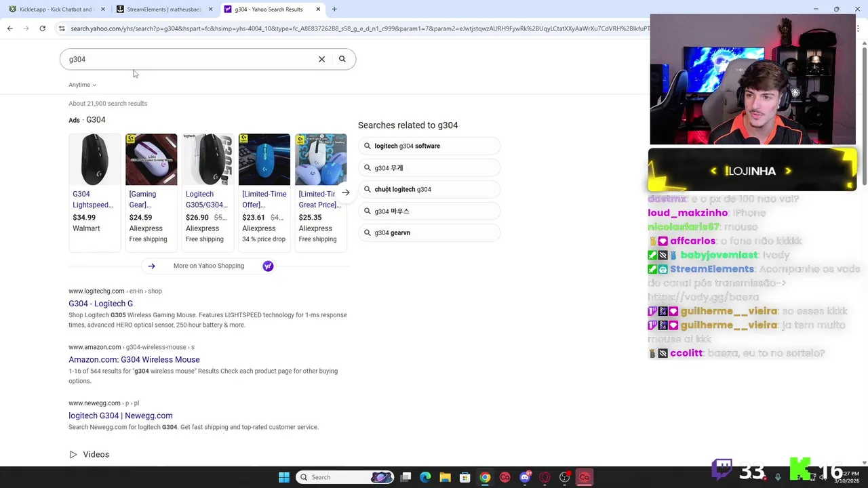The image size is (868, 488).
Task: Open G304 Lightspeed ad link
Action: click(93, 199)
